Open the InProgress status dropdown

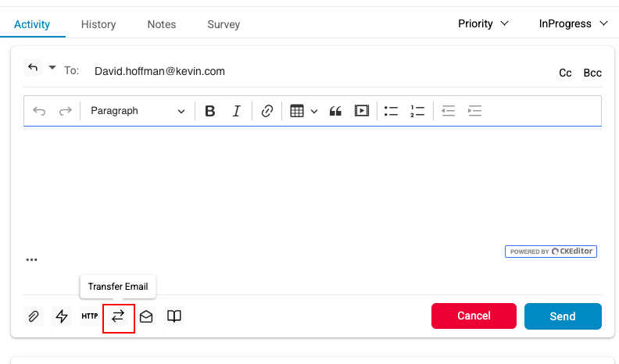point(573,23)
